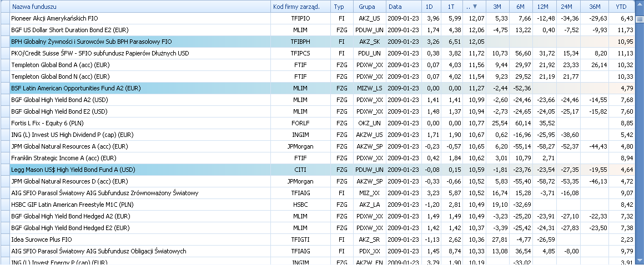The image size is (644, 265).
Task: Click the AKZ_SK group cell
Action: [x=369, y=42]
